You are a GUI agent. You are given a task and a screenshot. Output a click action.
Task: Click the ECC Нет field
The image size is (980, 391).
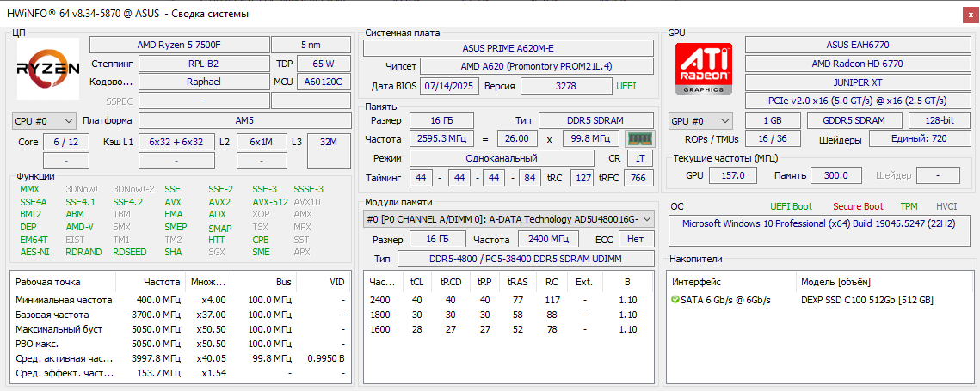click(x=636, y=239)
